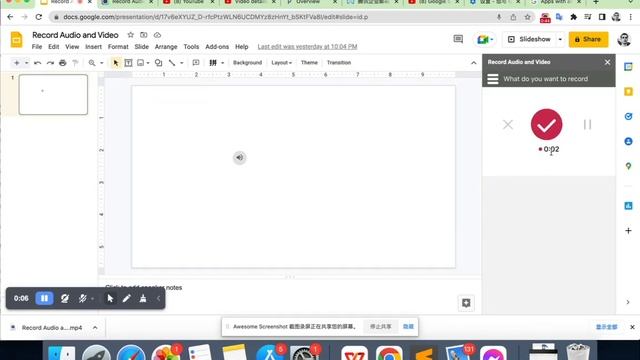Image resolution: width=640 pixels, height=360 pixels.
Task: Open the Theme panel
Action: 309,63
